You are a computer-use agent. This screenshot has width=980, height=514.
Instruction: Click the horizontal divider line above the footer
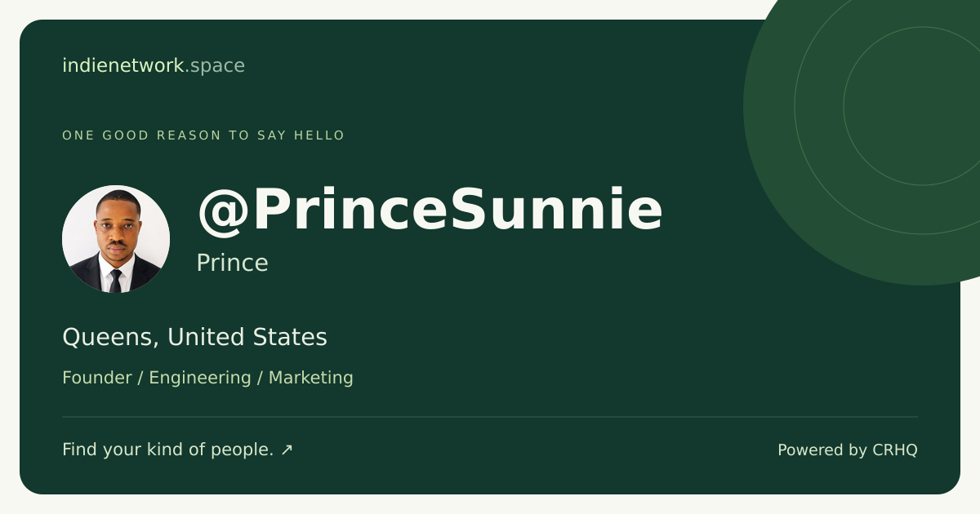point(490,417)
